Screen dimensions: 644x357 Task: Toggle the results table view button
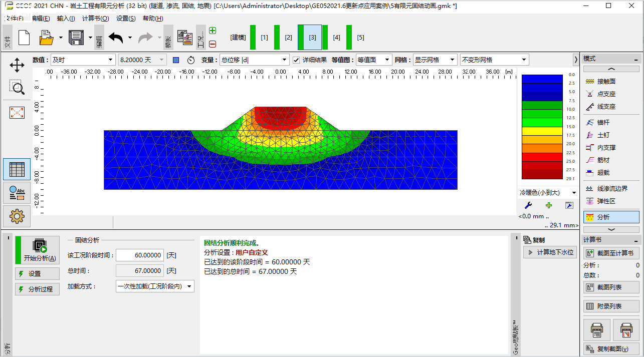point(17,169)
